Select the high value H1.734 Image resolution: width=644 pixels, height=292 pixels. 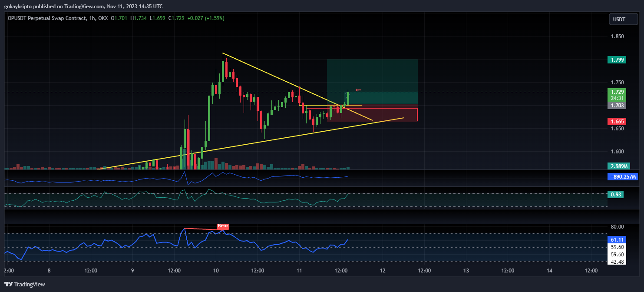pyautogui.click(x=139, y=18)
